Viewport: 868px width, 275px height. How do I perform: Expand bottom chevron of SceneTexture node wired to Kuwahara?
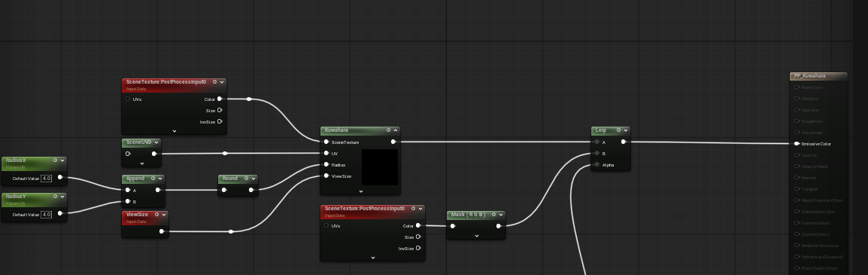tap(175, 131)
